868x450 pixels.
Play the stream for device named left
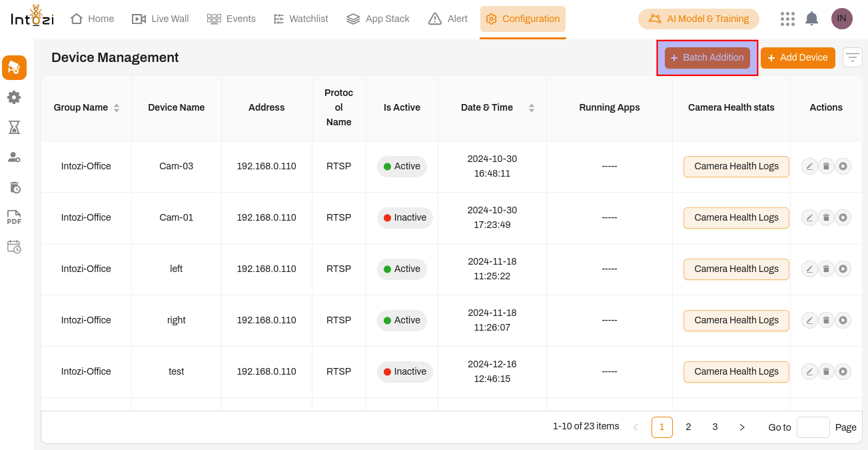click(843, 269)
